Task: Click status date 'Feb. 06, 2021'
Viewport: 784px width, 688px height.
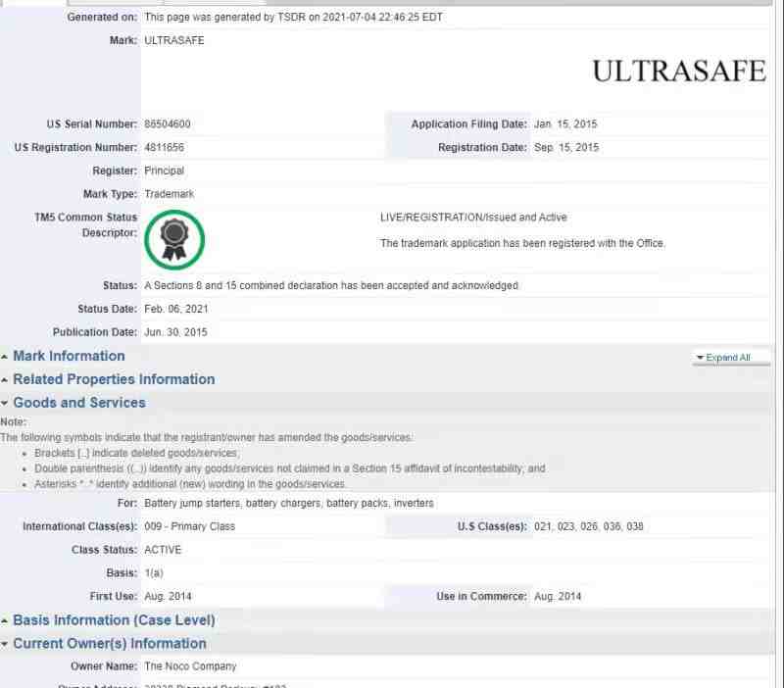Action: (176, 309)
